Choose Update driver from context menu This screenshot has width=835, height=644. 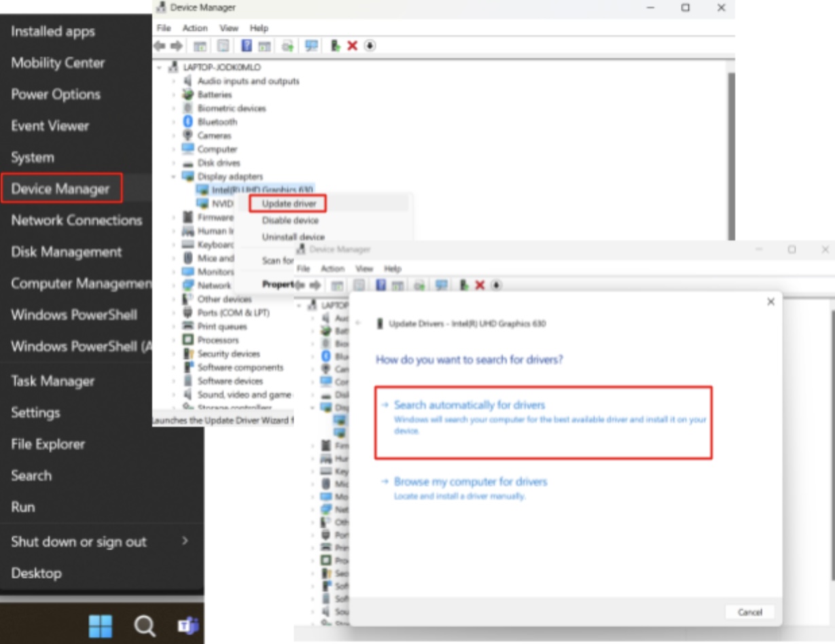289,203
